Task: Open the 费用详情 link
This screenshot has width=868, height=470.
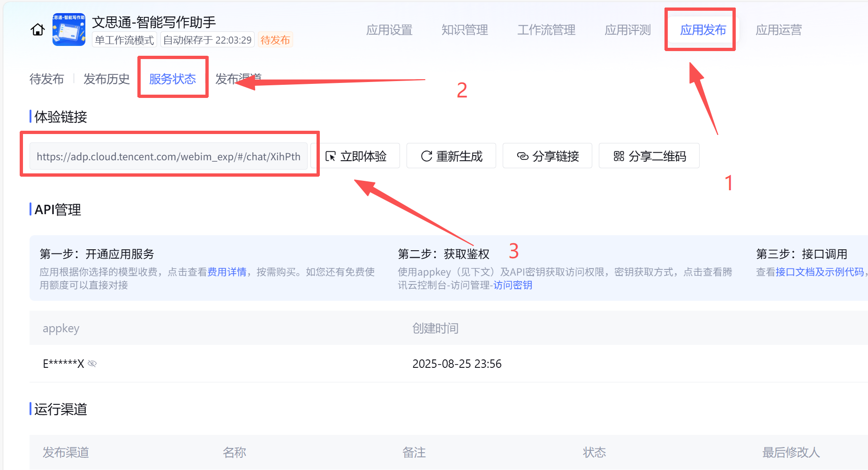Action: 227,272
